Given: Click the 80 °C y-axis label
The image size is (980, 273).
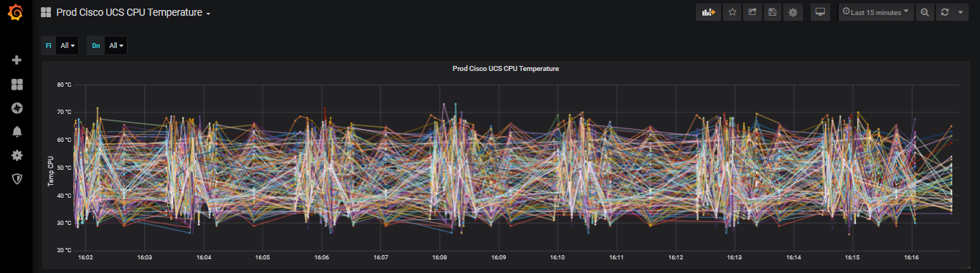Looking at the screenshot, I should [x=64, y=85].
